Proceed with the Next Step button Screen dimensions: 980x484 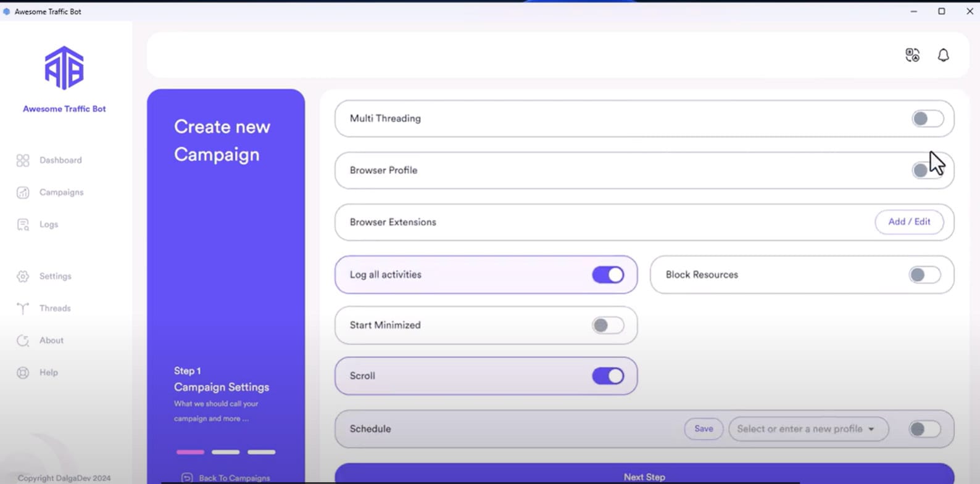point(644,474)
